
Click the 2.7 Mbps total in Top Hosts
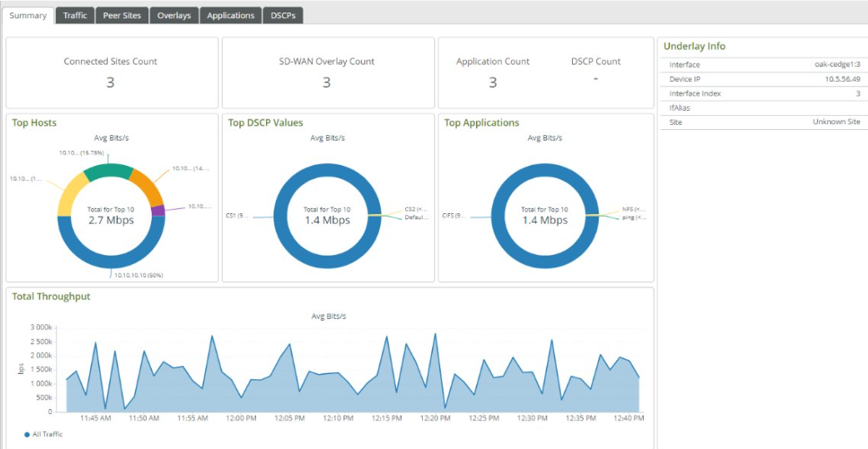tap(111, 221)
